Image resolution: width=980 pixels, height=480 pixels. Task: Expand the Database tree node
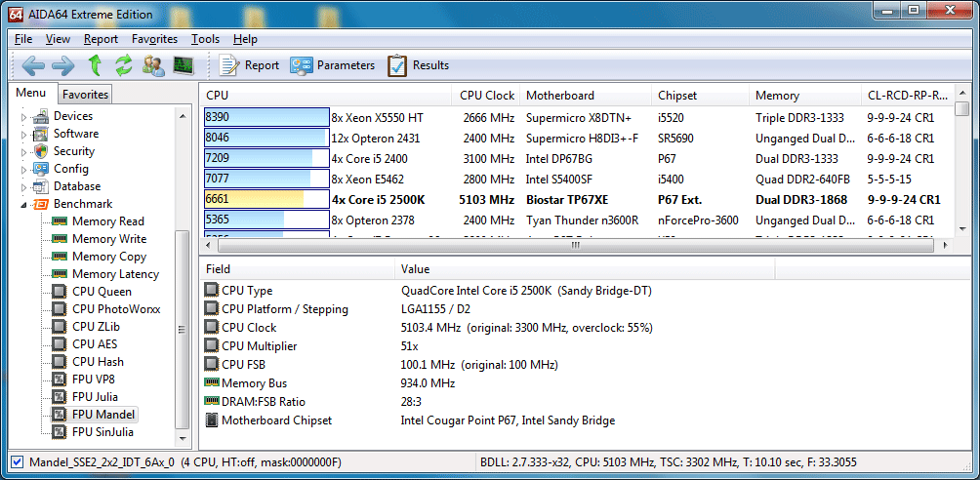coord(24,186)
